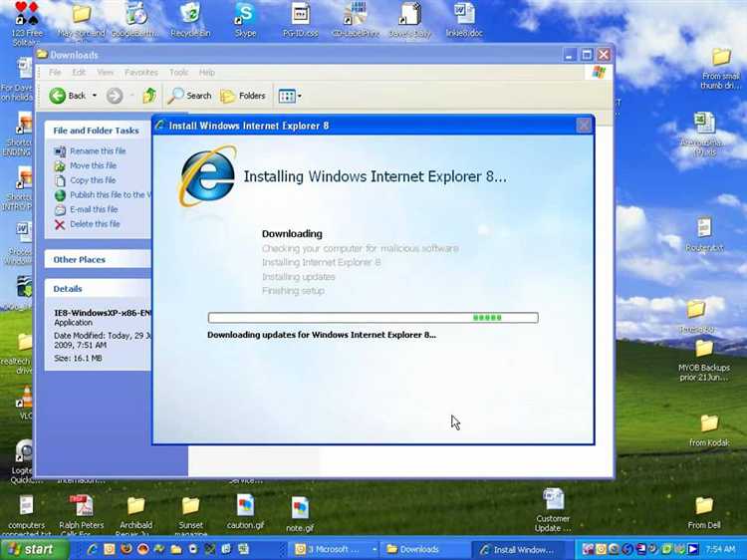747x560 pixels.
Task: Open the Views dropdown arrow
Action: 300,97
